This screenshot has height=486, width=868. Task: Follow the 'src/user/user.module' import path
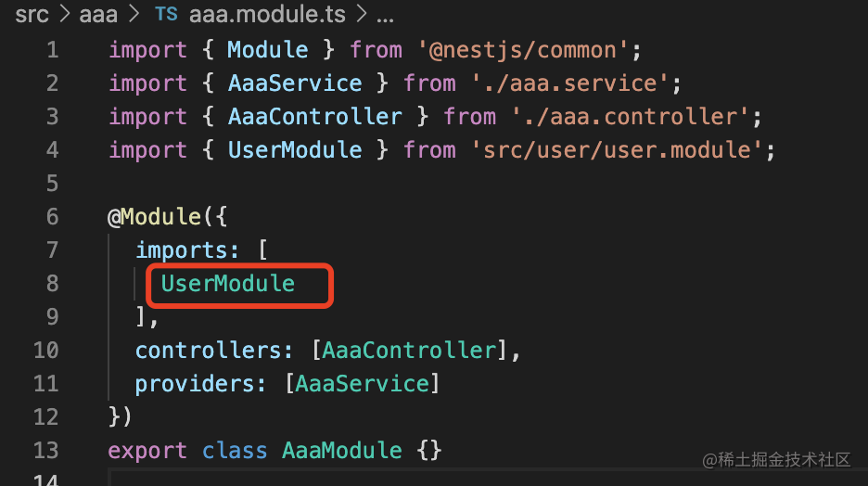(616, 150)
